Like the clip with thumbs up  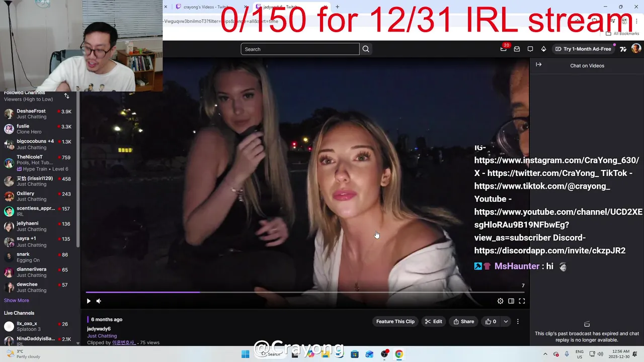(x=491, y=321)
